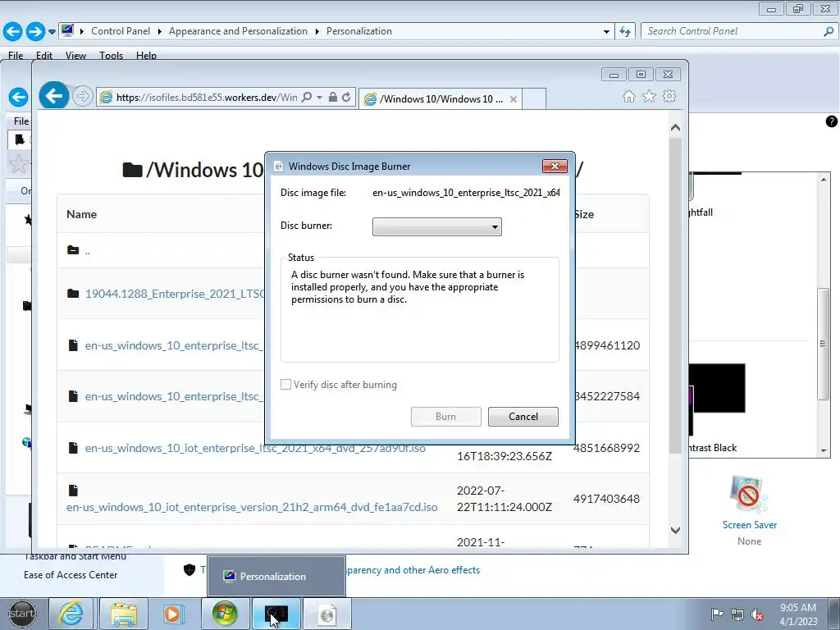Open the Help menu in Control Panel
This screenshot has width=840, height=630.
tap(146, 55)
